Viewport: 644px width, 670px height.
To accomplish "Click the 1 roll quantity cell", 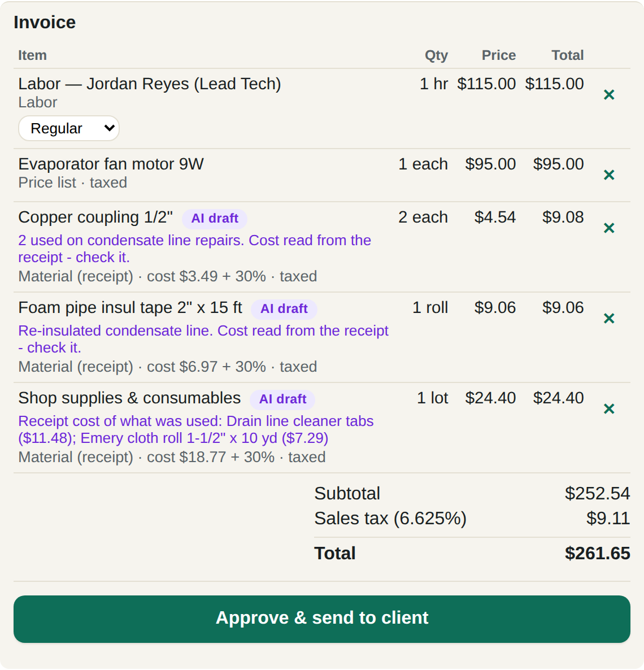I will 430,308.
